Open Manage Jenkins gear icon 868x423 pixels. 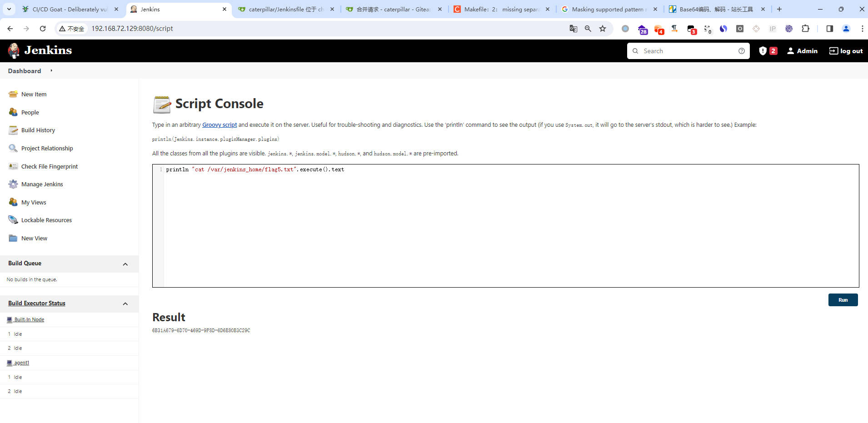[x=13, y=184]
